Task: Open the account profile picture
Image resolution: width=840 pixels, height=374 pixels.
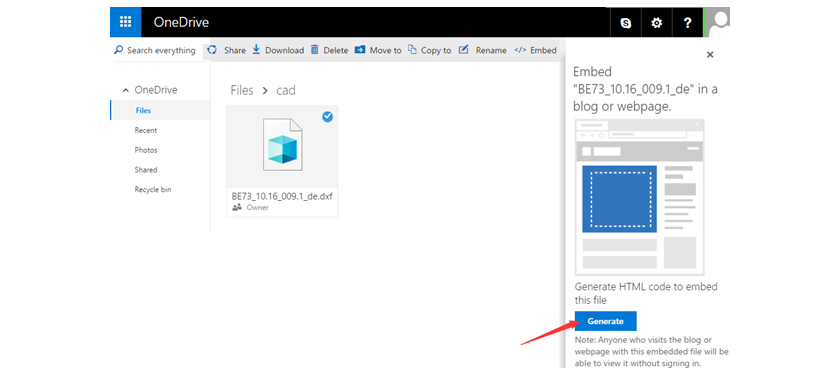Action: (x=718, y=23)
